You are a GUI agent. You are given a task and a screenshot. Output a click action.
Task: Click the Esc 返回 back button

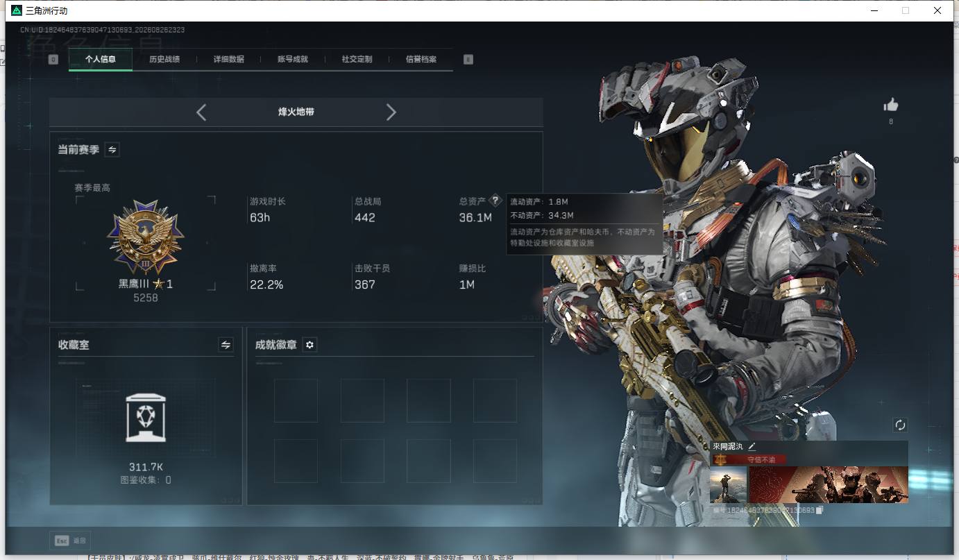click(x=70, y=541)
